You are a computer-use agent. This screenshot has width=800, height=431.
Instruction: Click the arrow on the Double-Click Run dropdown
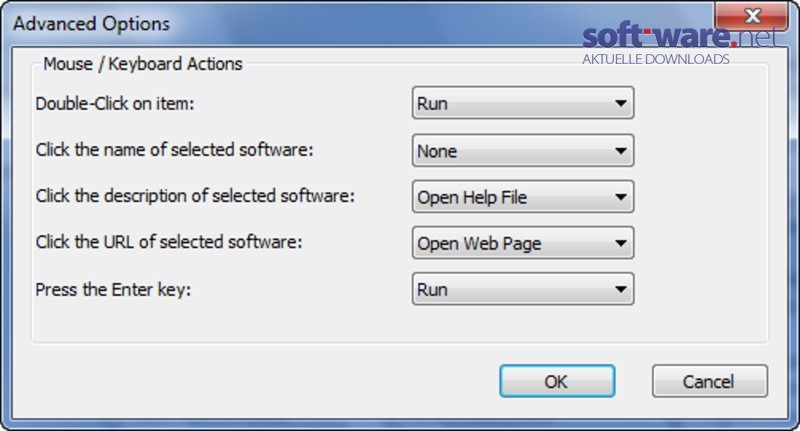(x=620, y=104)
